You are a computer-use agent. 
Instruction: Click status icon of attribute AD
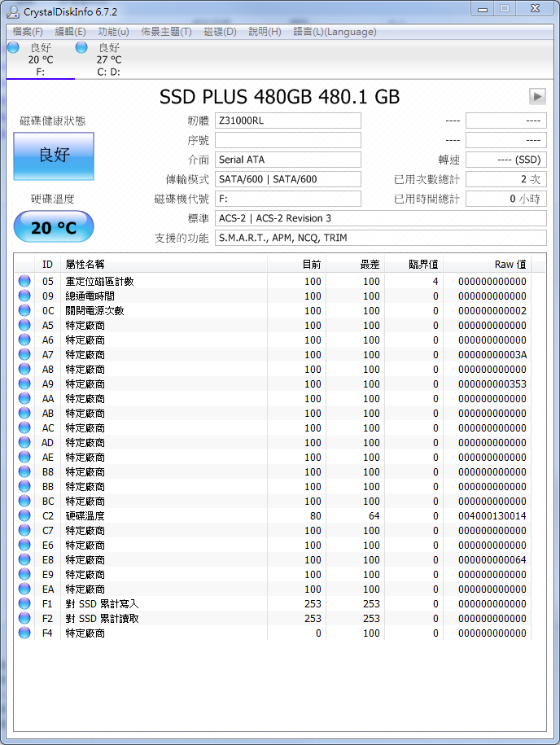click(x=24, y=443)
